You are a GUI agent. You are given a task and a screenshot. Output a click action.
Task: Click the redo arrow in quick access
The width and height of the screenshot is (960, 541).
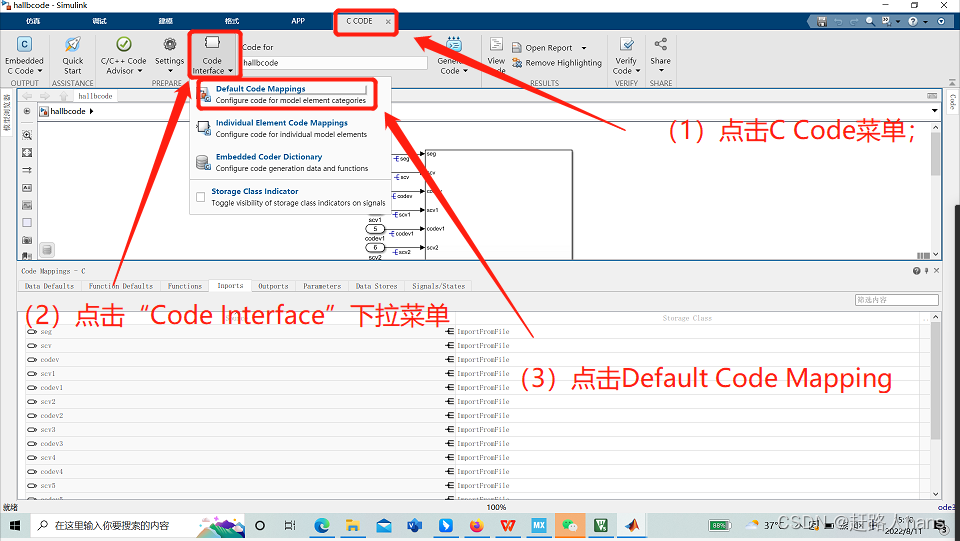(x=854, y=21)
